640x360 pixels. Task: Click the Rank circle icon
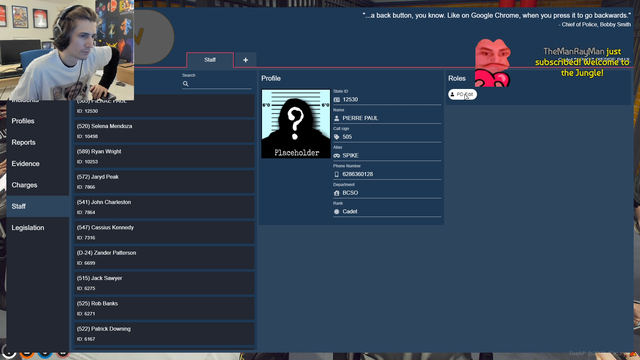point(336,211)
